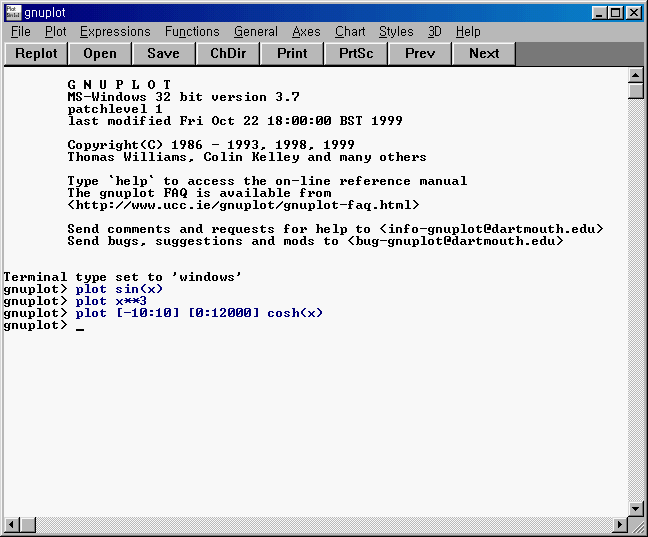Click the horizontal scrollbar thumb

28,525
